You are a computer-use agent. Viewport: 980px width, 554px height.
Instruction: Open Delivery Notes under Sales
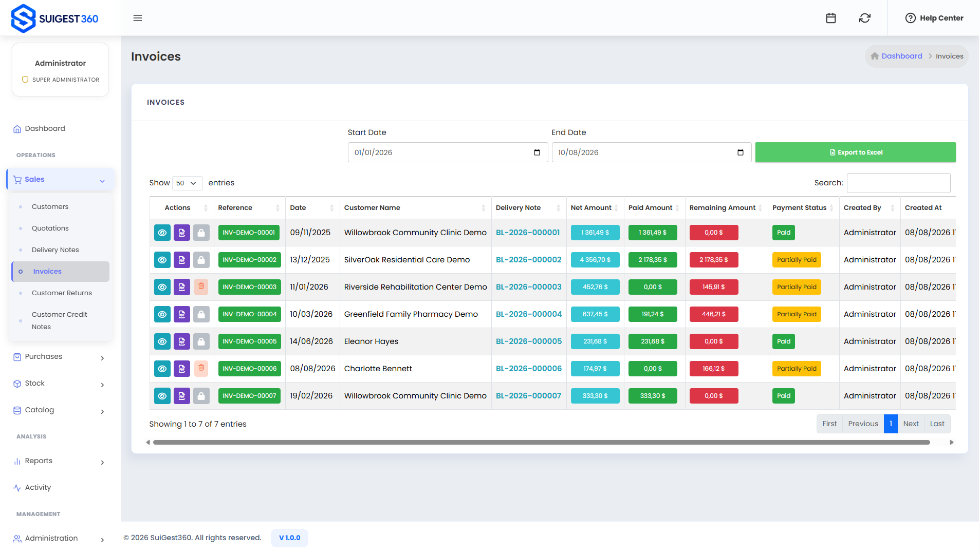55,250
